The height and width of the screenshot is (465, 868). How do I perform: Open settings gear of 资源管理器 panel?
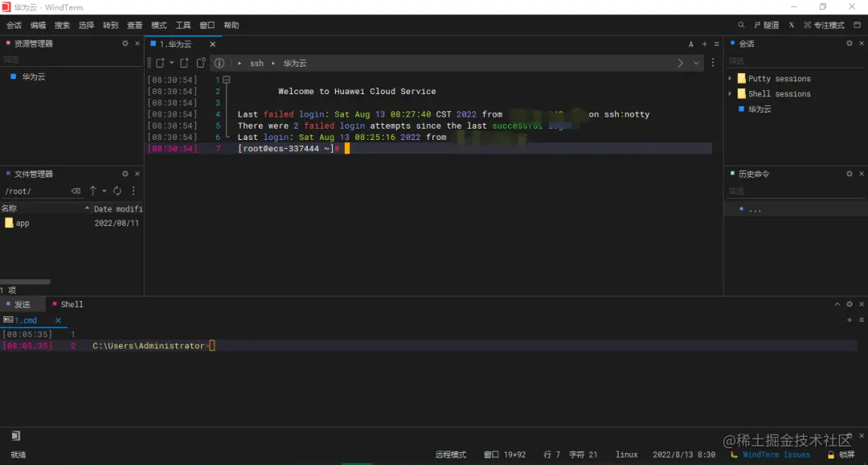tap(125, 43)
